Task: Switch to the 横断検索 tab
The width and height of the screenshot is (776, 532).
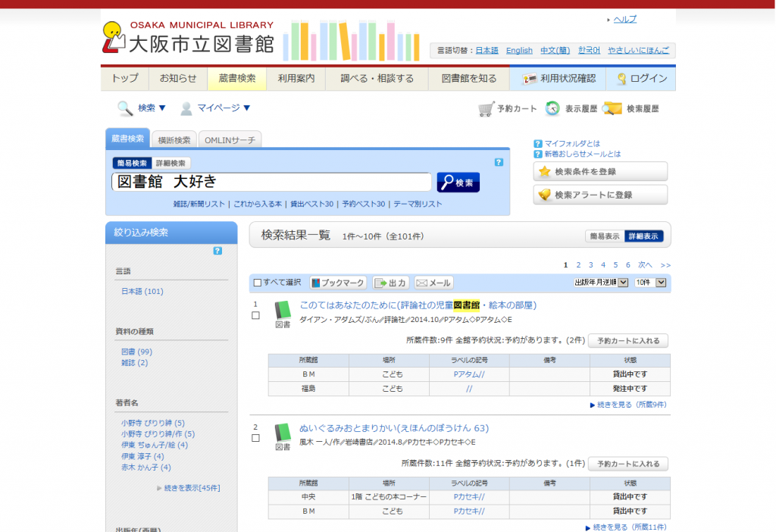Action: click(173, 139)
